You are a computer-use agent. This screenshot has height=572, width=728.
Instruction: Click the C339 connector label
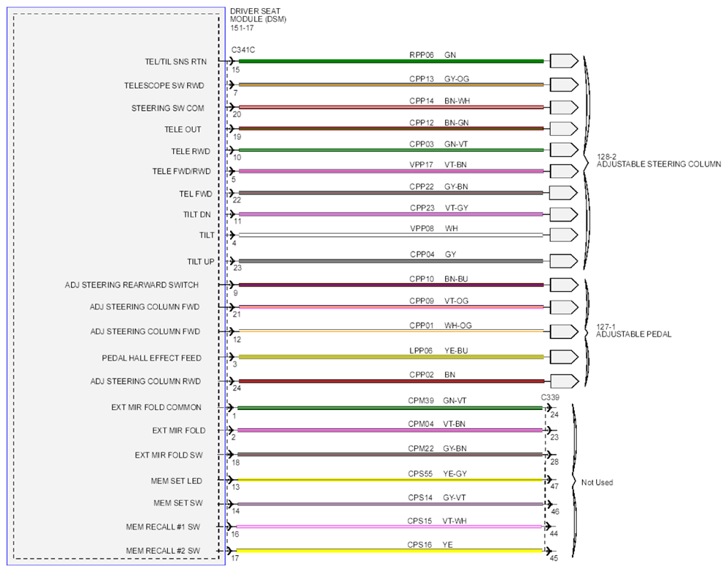pyautogui.click(x=550, y=397)
